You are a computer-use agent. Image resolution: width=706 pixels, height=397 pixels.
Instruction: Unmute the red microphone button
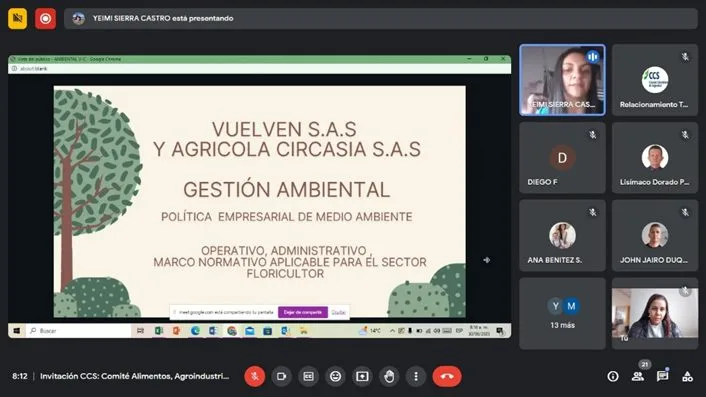[254, 376]
